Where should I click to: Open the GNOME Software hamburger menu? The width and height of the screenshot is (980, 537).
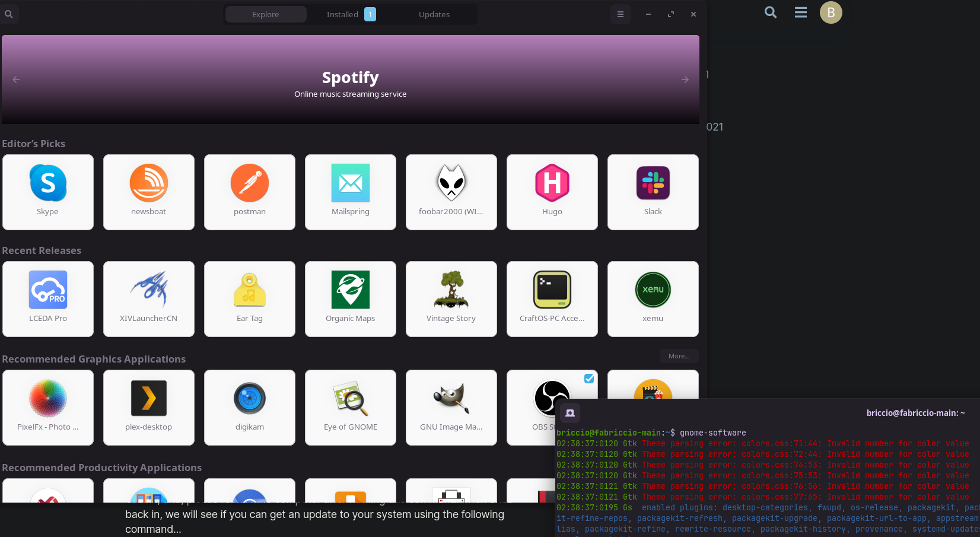tap(621, 14)
